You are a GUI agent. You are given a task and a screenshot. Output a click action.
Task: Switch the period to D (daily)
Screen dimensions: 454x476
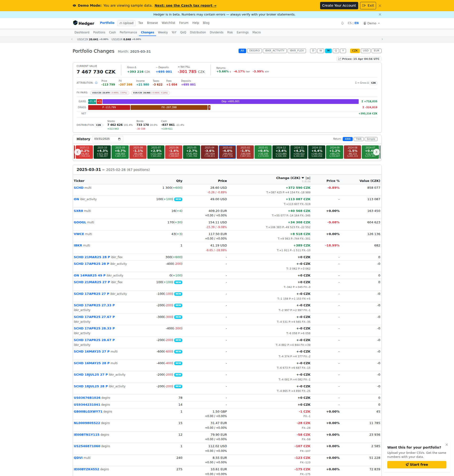point(313,51)
